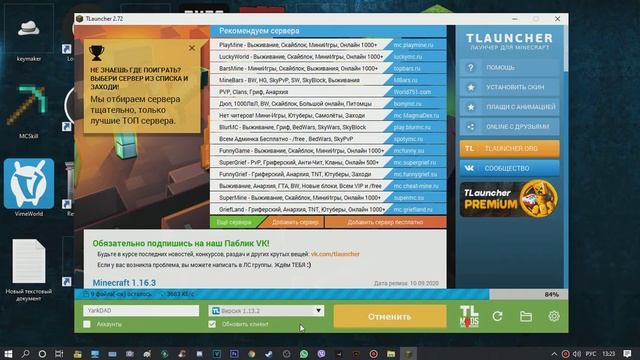Open Task View on the taskbar
The image size is (640, 360).
[x=60, y=353]
